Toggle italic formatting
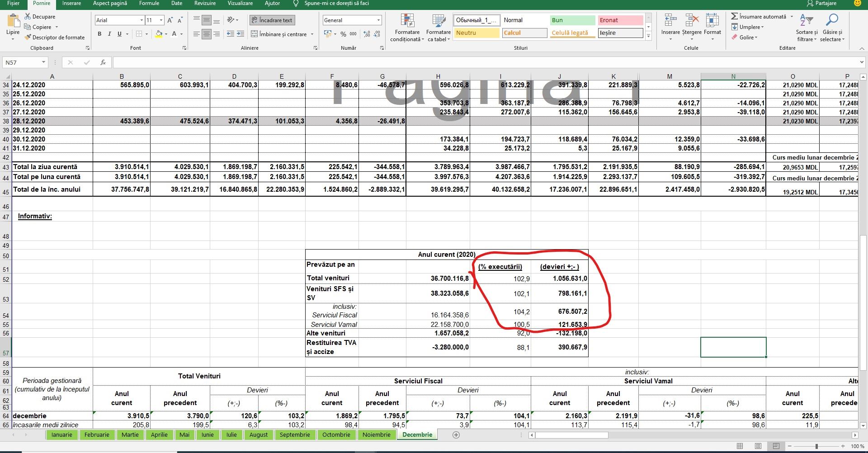The width and height of the screenshot is (868, 453). coord(109,34)
